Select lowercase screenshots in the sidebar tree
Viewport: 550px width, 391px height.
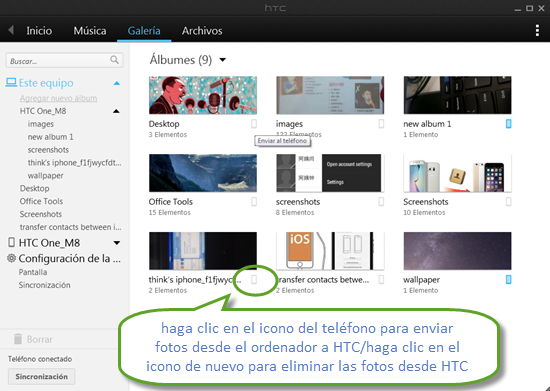48,150
